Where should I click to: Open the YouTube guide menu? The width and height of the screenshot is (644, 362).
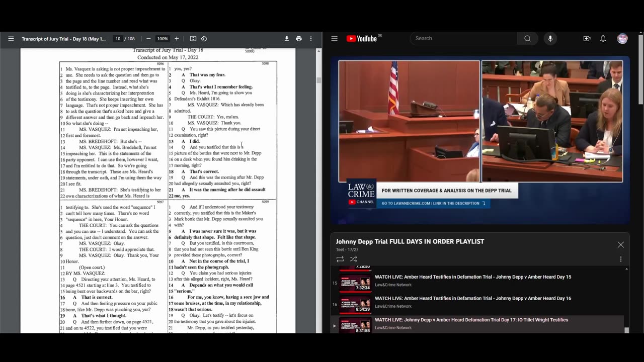pyautogui.click(x=334, y=39)
